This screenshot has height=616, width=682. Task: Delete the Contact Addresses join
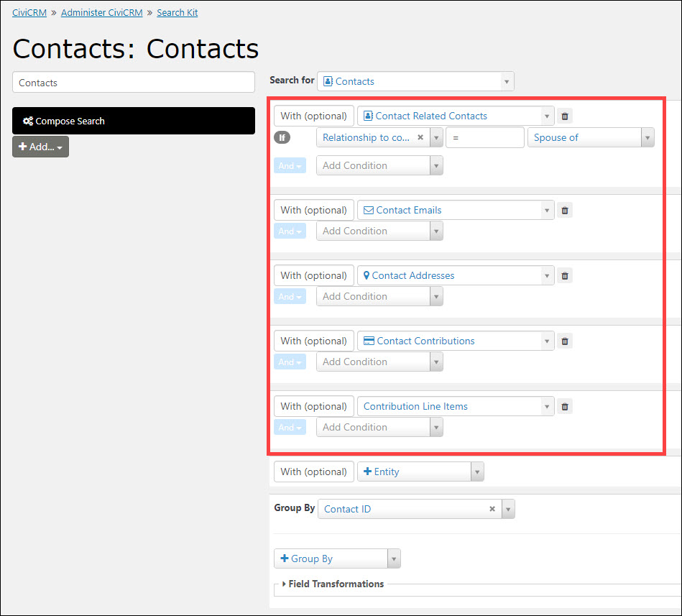[565, 276]
